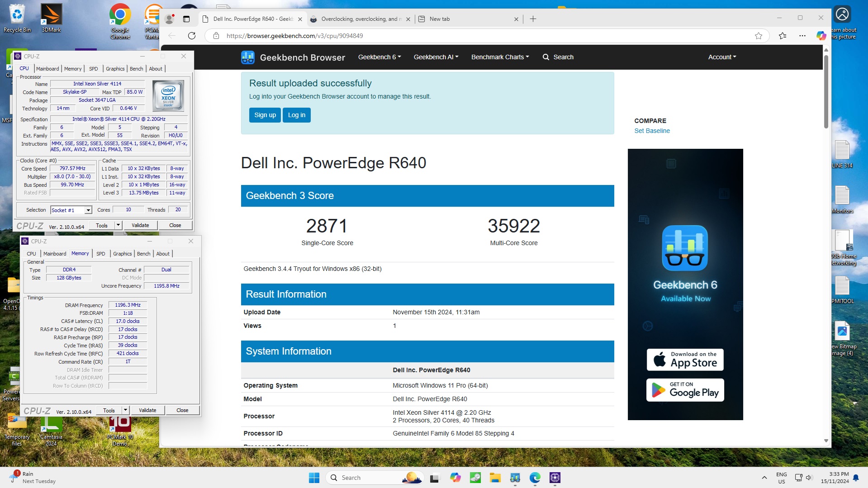Open volume control in system tray
868x488 pixels.
(x=809, y=478)
